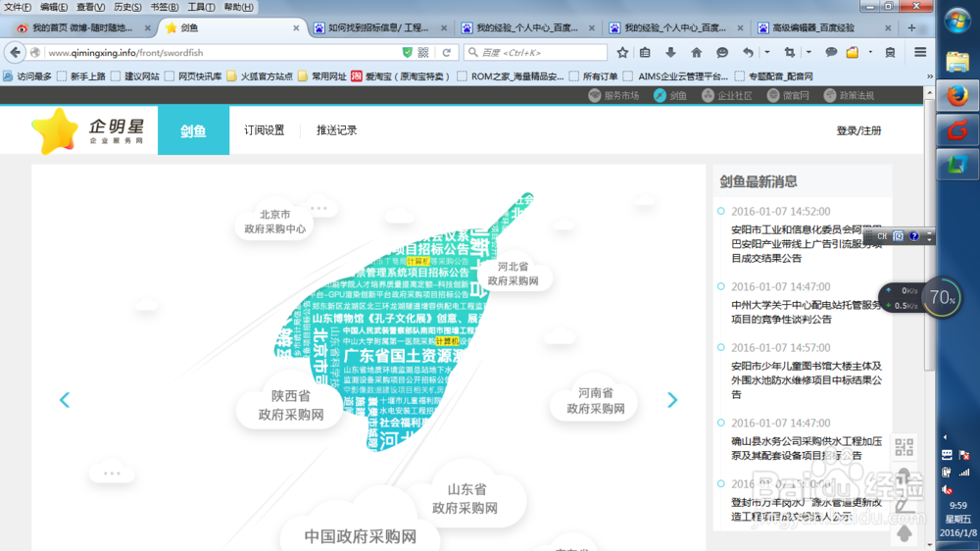The width and height of the screenshot is (980, 551).
Task: Open the bookmarks list clipboard icon
Action: [645, 53]
